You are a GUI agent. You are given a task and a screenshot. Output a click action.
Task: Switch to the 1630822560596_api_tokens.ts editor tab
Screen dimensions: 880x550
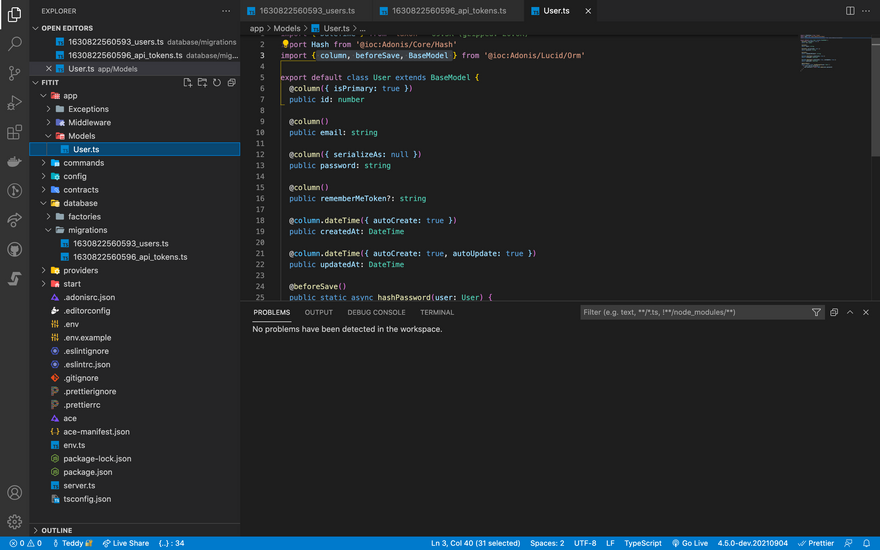click(x=448, y=11)
